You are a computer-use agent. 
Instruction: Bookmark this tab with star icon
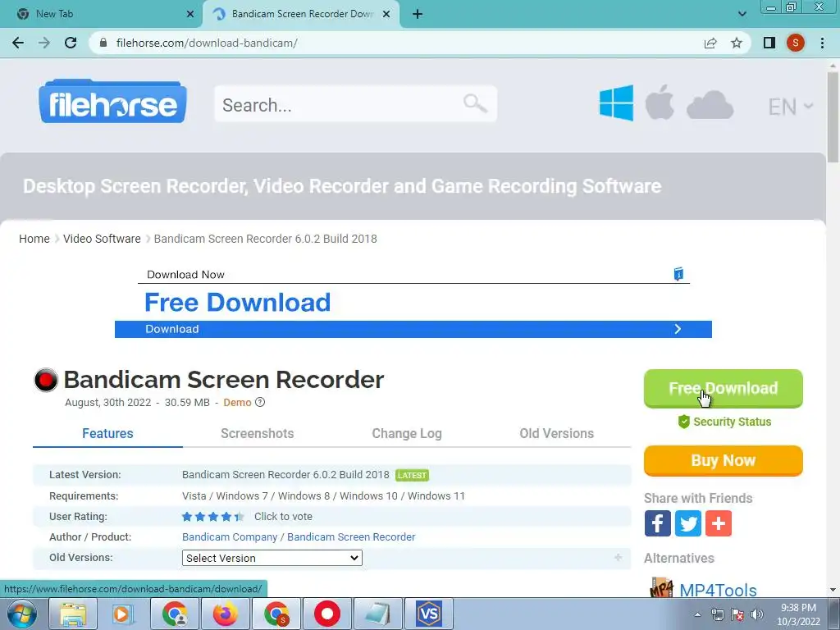pyautogui.click(x=737, y=43)
